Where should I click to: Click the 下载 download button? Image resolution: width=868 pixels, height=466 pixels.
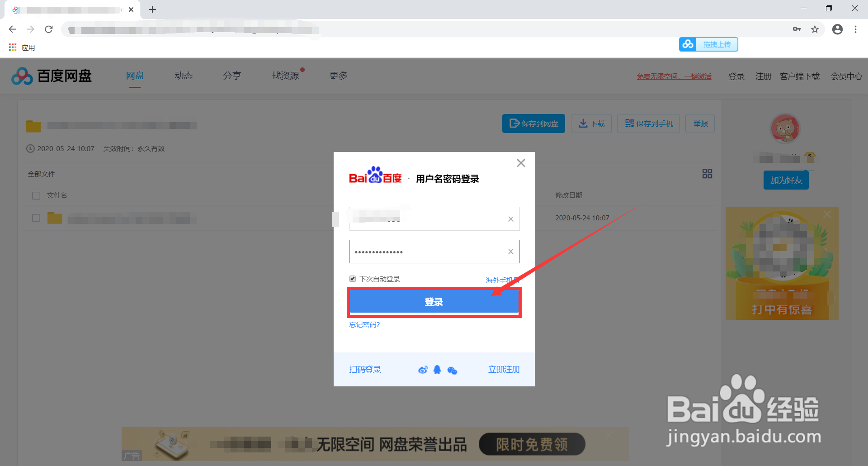591,124
